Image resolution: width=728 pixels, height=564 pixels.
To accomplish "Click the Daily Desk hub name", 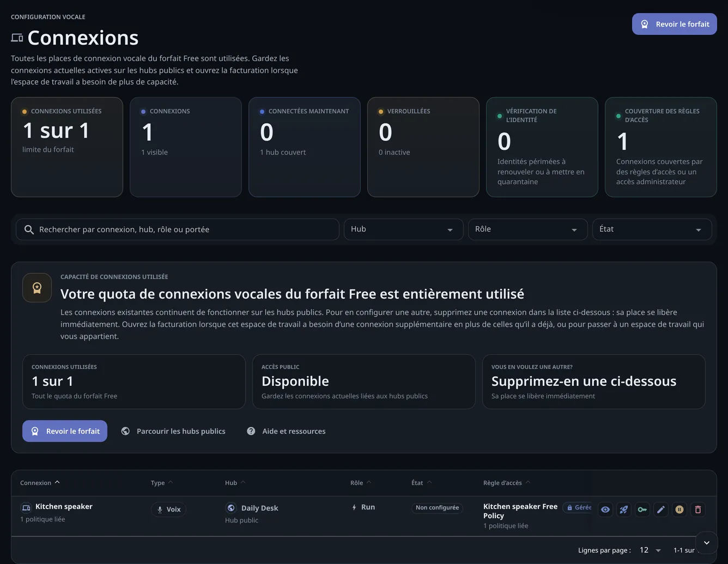I will click(x=259, y=508).
